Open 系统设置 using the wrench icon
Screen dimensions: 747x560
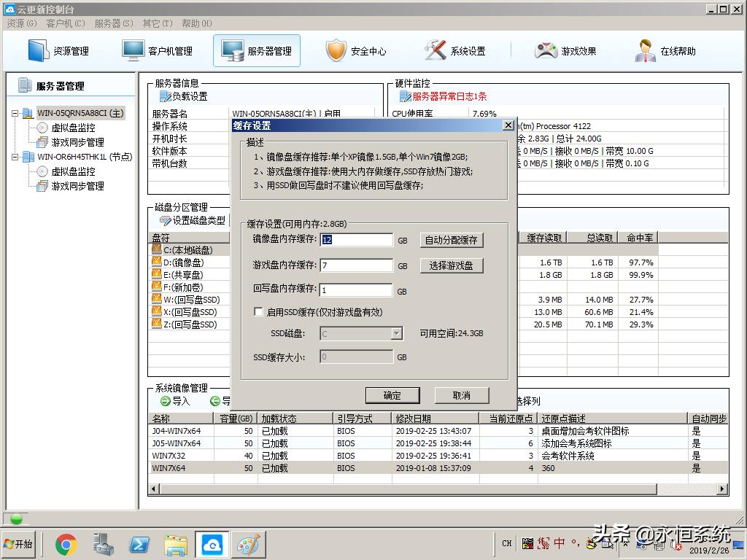click(452, 50)
